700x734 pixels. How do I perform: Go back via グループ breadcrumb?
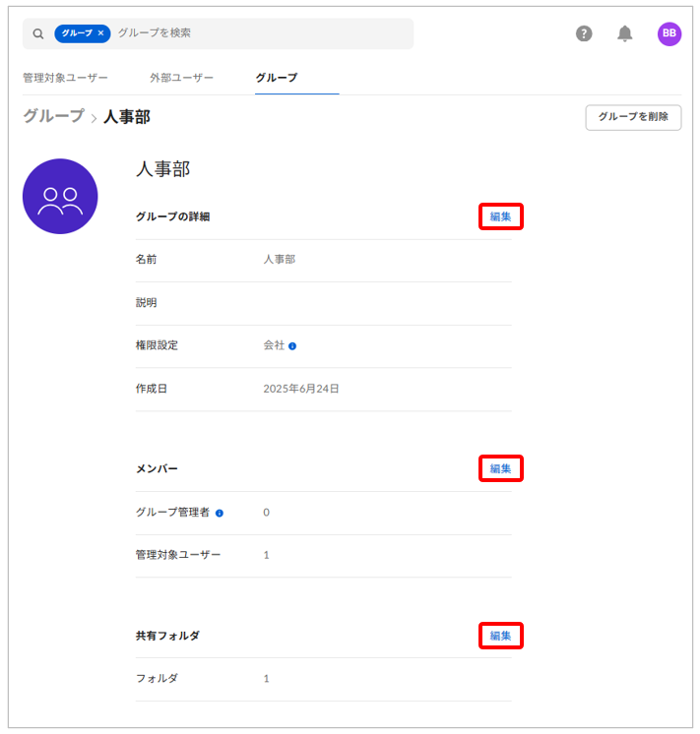coord(53,116)
